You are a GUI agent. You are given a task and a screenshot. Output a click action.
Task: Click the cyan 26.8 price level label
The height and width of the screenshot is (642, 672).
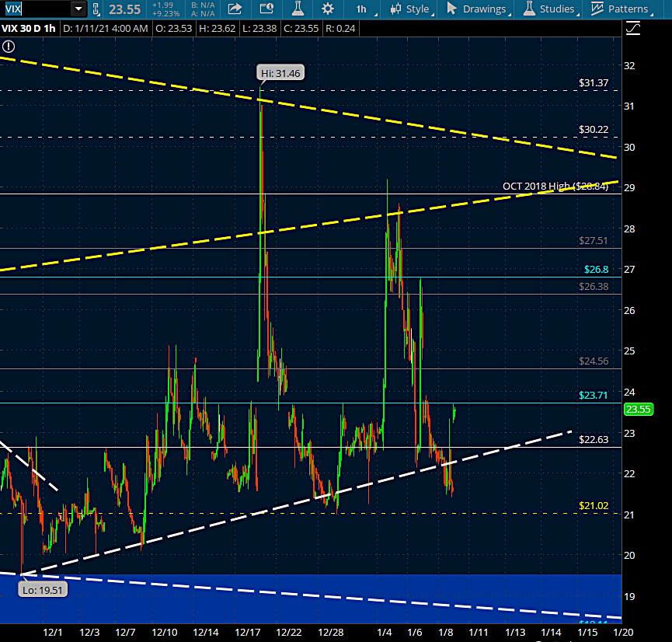click(592, 270)
